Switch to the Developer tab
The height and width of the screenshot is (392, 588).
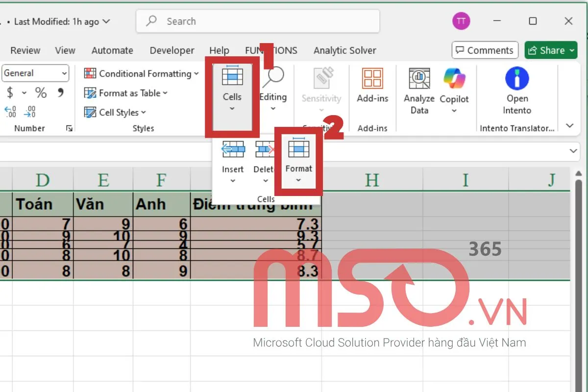(x=172, y=50)
